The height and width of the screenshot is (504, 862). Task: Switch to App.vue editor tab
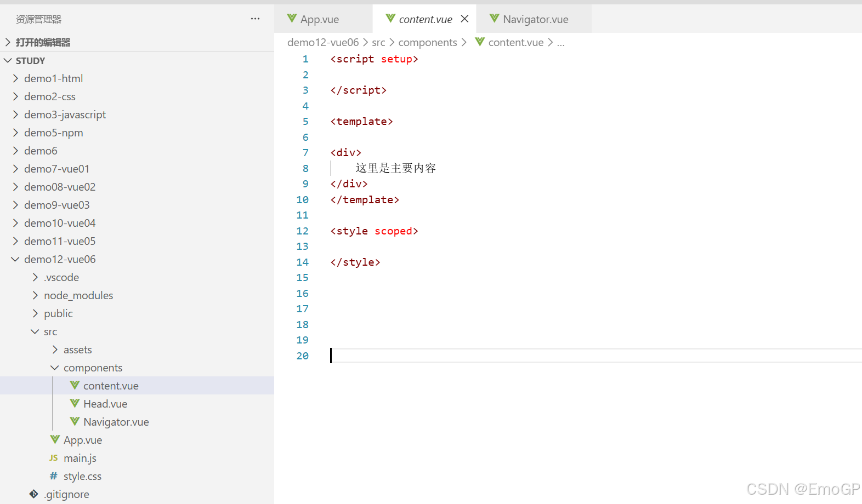[323, 19]
